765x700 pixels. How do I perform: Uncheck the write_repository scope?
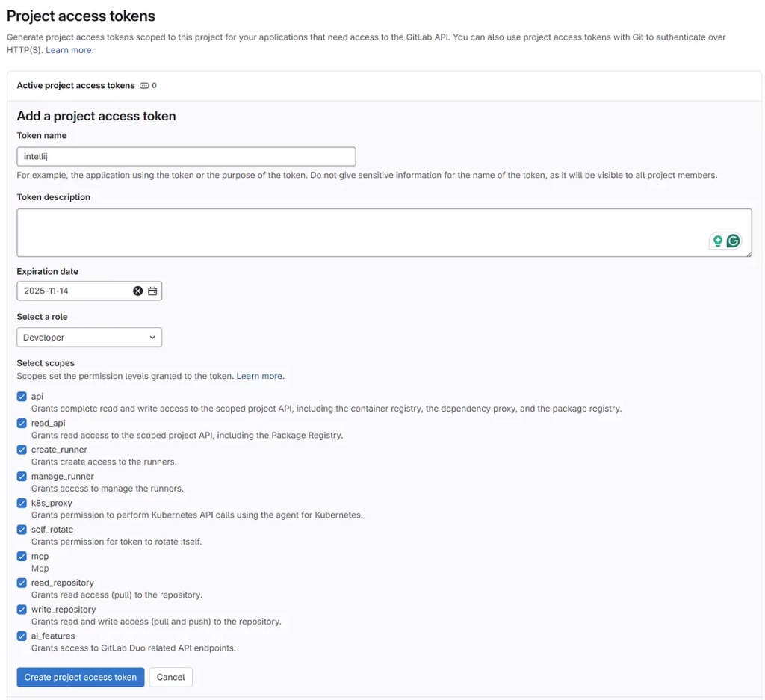pyautogui.click(x=22, y=610)
